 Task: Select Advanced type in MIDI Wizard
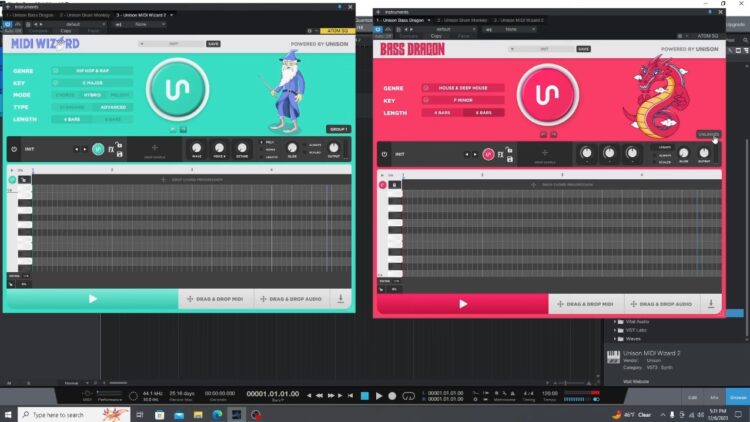[113, 107]
